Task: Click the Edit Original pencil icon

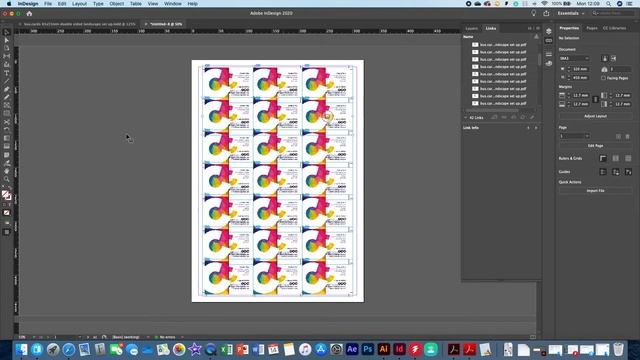Action: tap(532, 118)
